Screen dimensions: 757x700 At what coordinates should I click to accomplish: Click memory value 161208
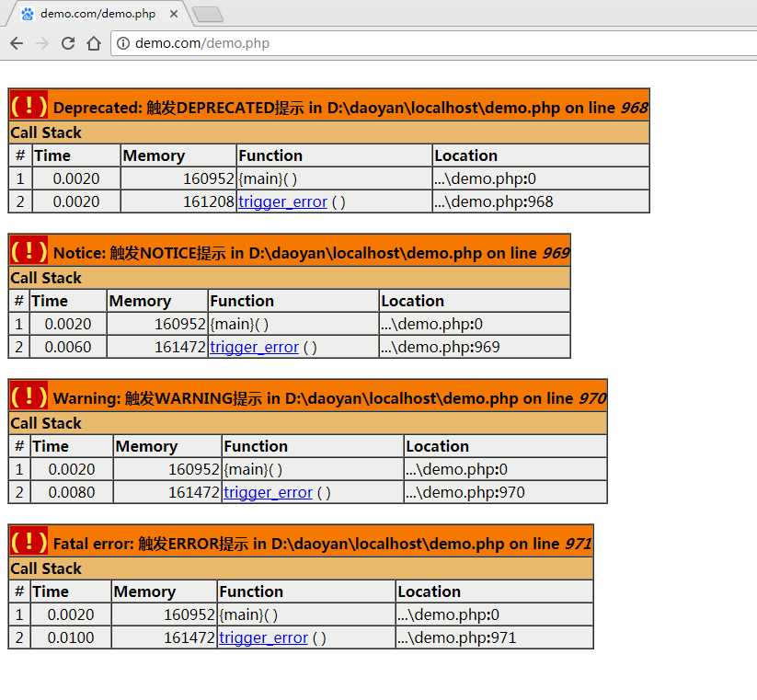click(x=209, y=201)
